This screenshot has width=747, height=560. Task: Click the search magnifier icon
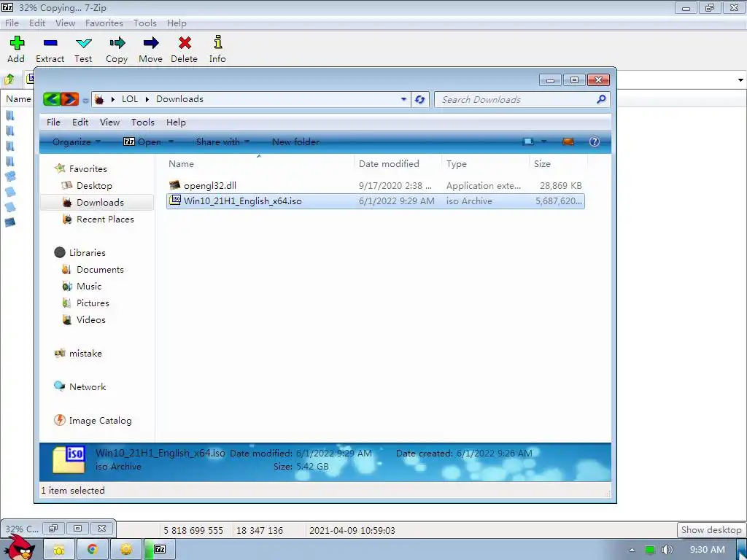(601, 99)
